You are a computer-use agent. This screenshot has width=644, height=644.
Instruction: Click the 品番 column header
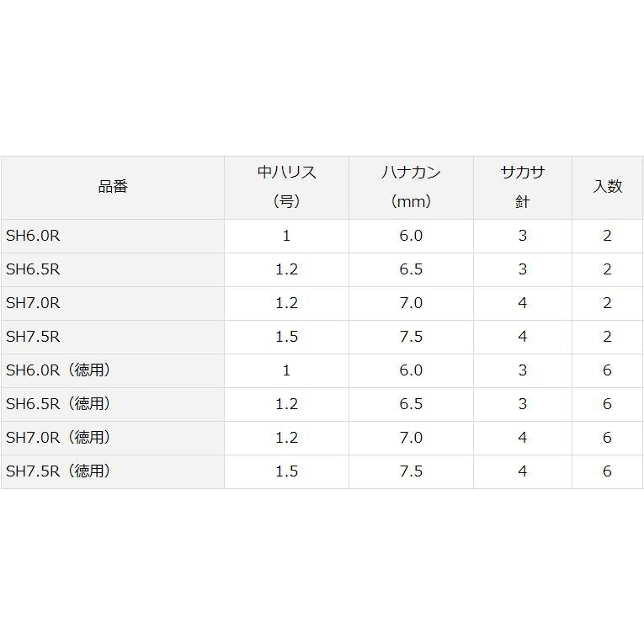click(x=113, y=187)
